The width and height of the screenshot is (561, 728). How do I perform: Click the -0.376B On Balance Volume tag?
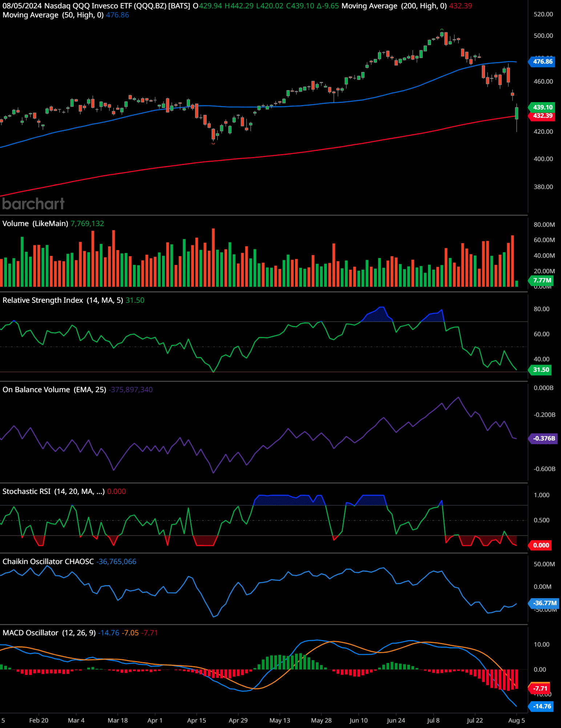(x=544, y=438)
